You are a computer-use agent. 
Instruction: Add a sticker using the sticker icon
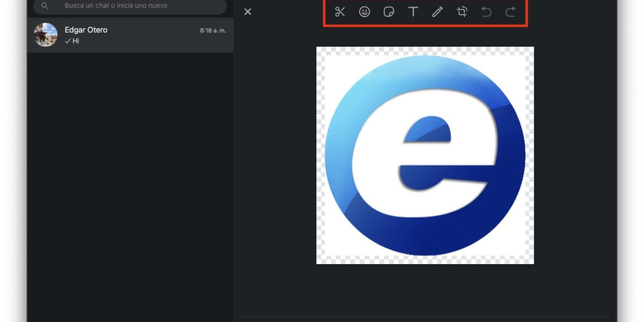pyautogui.click(x=389, y=12)
